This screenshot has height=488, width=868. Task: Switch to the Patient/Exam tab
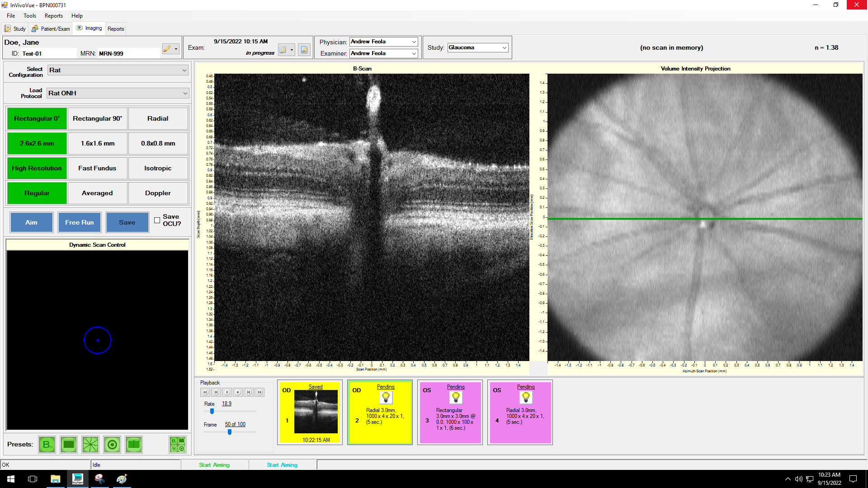pyautogui.click(x=51, y=28)
